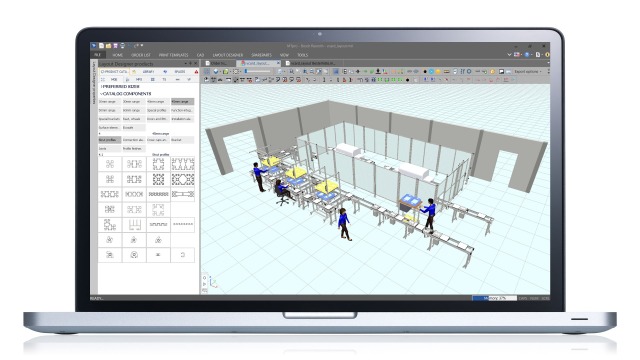The width and height of the screenshot is (640, 360).
Task: Open the LAYOUT DESIGNER ribbon tab
Action: tap(228, 55)
